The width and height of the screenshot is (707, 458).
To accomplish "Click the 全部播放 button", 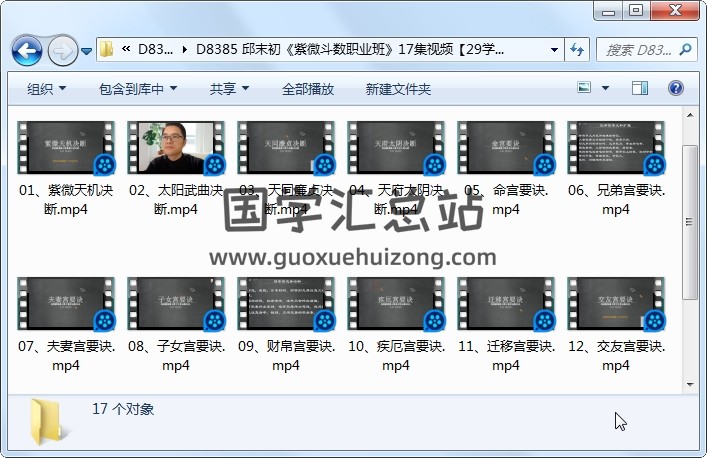I will 308,89.
